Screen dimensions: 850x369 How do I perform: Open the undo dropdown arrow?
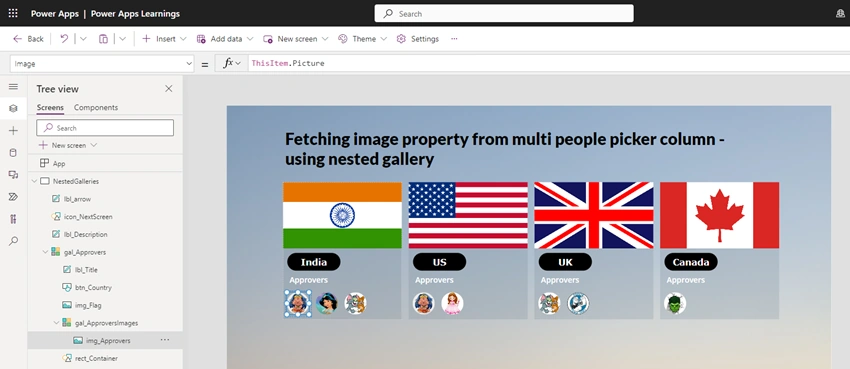coord(83,39)
